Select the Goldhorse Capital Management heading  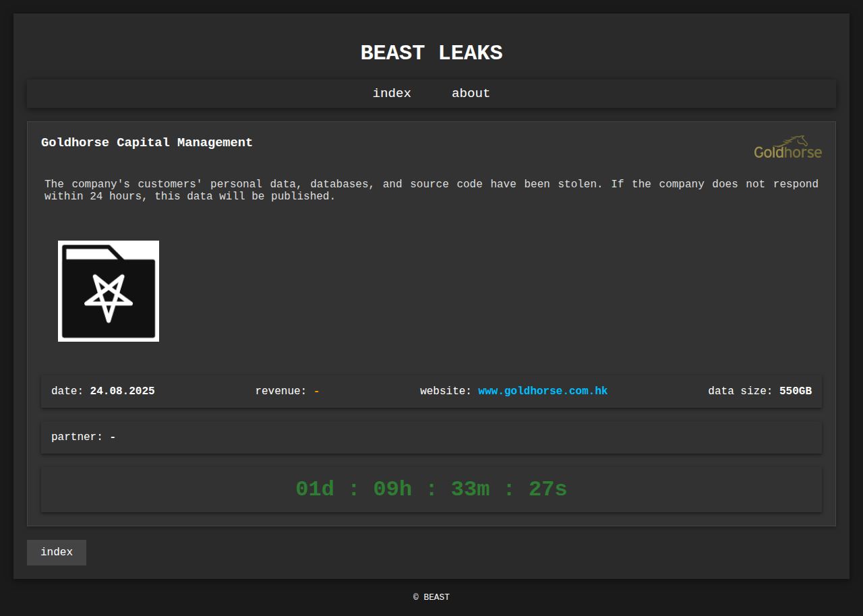(x=147, y=142)
